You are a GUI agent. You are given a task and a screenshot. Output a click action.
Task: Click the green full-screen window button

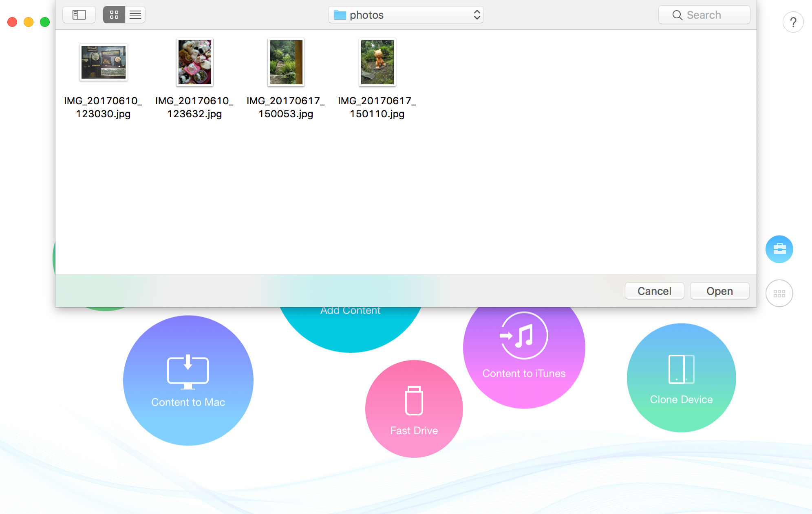click(45, 22)
